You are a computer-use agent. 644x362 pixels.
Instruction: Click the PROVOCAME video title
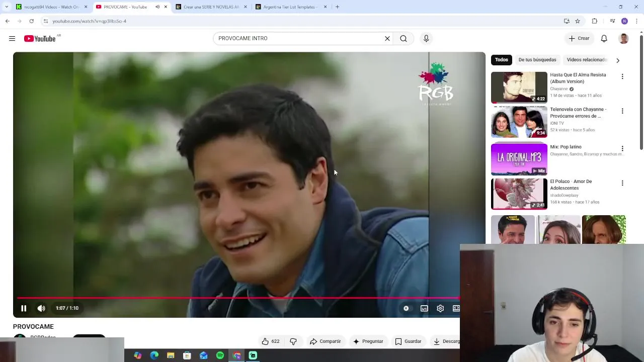pyautogui.click(x=33, y=327)
